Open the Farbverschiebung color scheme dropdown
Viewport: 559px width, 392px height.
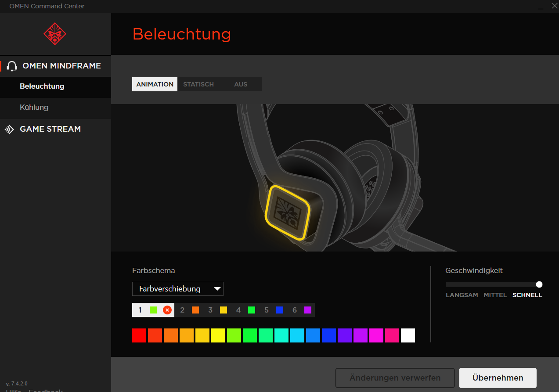pyautogui.click(x=178, y=289)
